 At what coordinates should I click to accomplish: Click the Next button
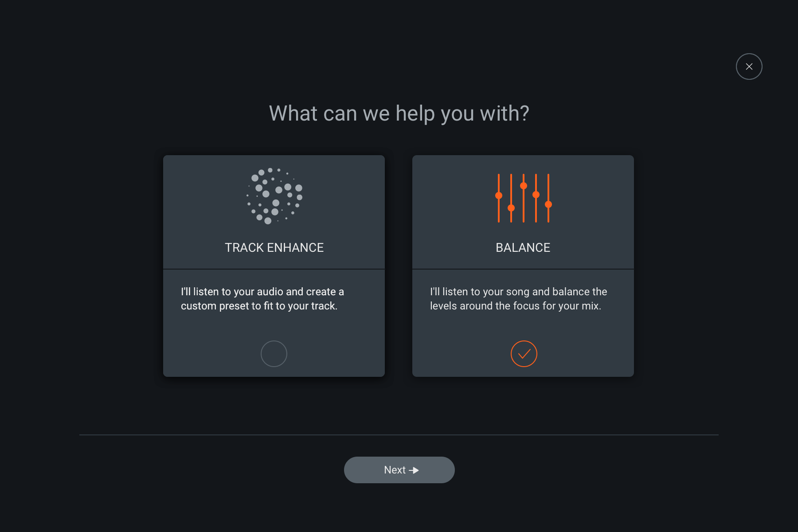pyautogui.click(x=399, y=470)
